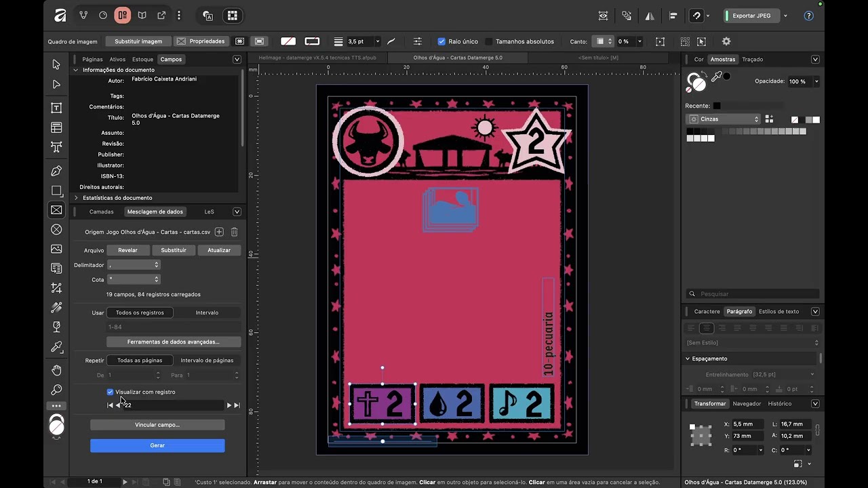Click Substituir imagem button
Viewport: 868px width, 488px height.
coord(138,41)
